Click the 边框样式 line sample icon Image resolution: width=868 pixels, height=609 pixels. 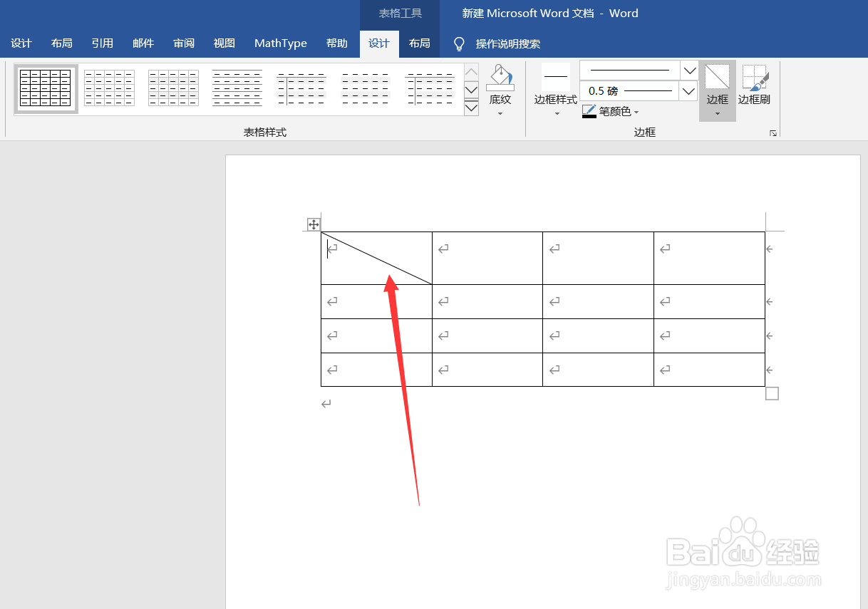click(556, 76)
